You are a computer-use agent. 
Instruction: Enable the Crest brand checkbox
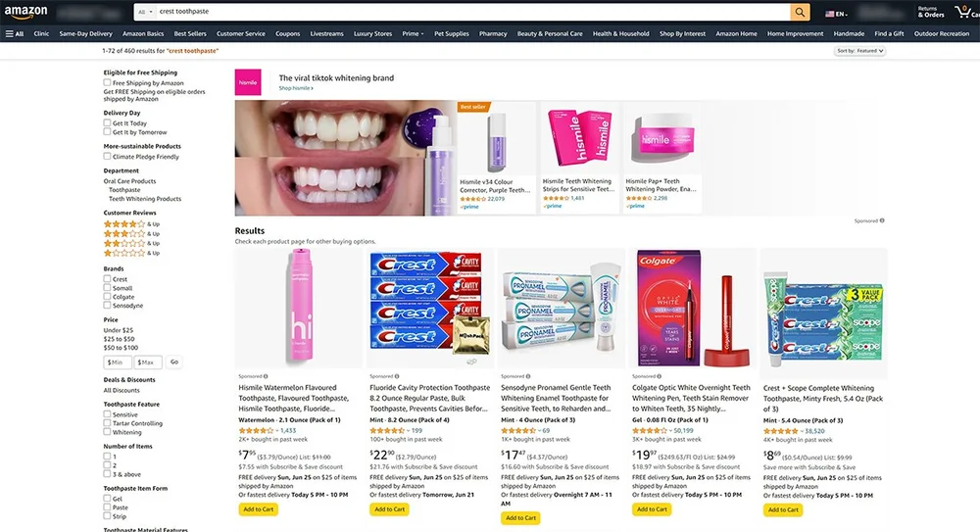click(x=107, y=279)
